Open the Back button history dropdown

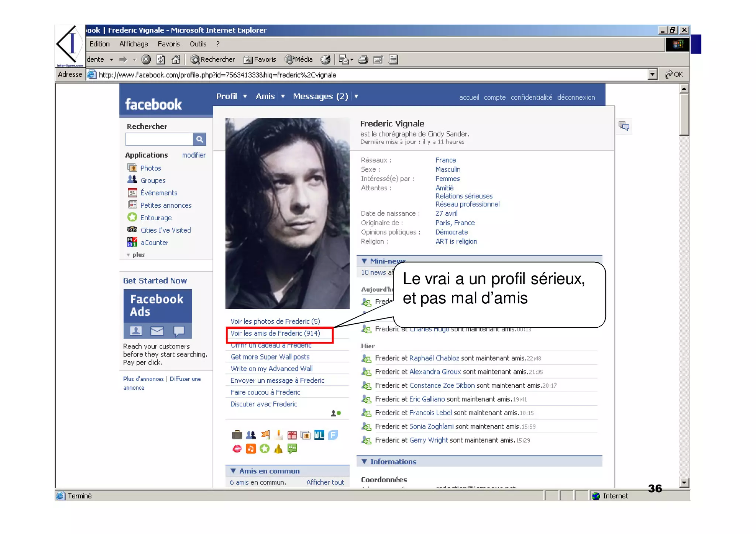(111, 59)
